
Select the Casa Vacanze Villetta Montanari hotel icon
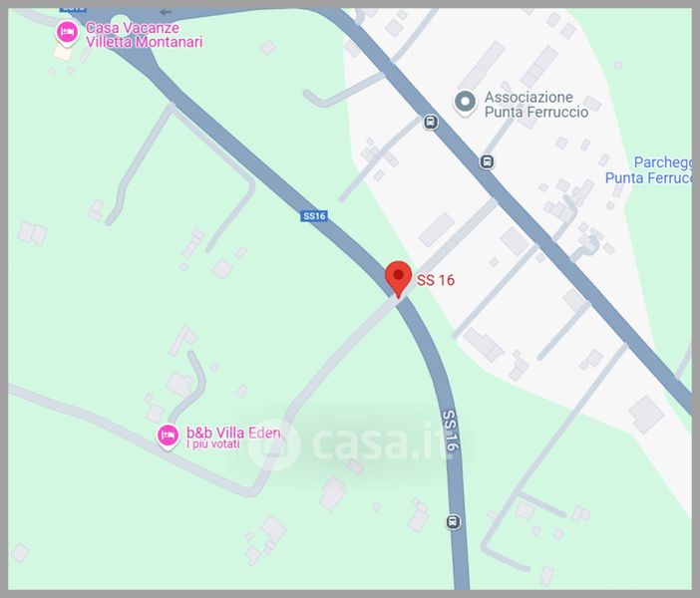[68, 34]
